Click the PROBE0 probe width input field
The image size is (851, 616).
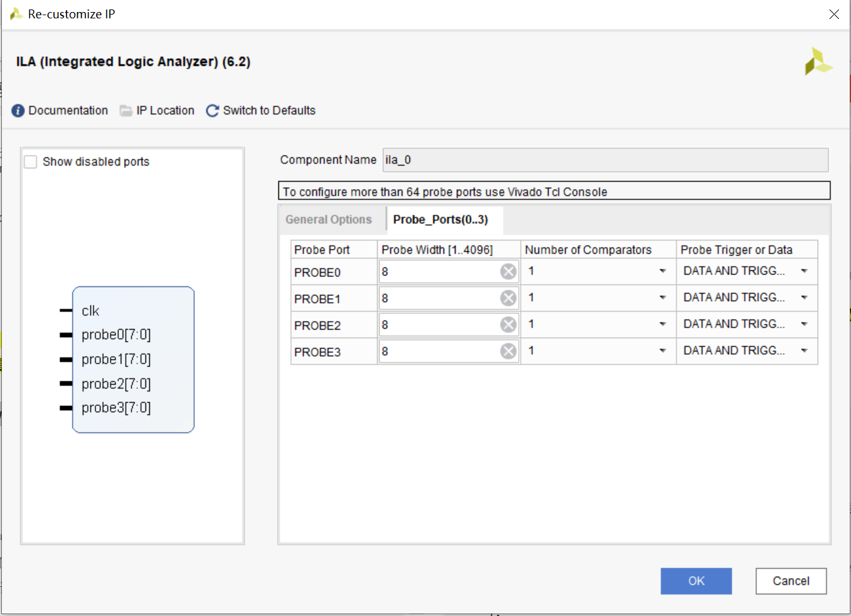pos(440,272)
